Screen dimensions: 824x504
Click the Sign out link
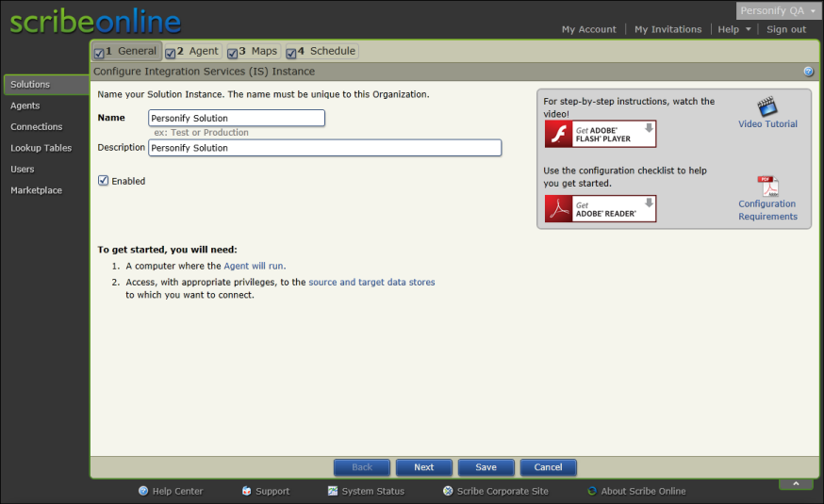click(x=786, y=29)
